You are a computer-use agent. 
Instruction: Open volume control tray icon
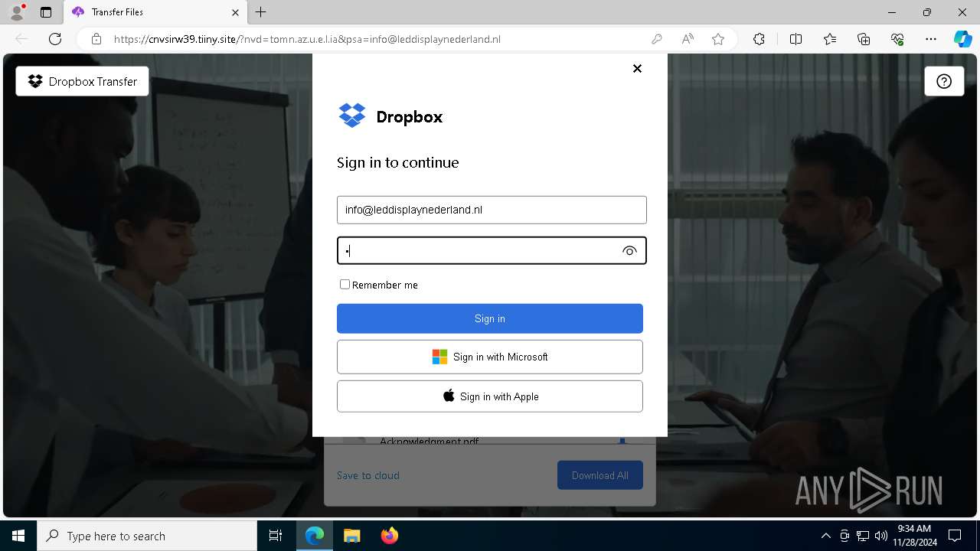881,536
